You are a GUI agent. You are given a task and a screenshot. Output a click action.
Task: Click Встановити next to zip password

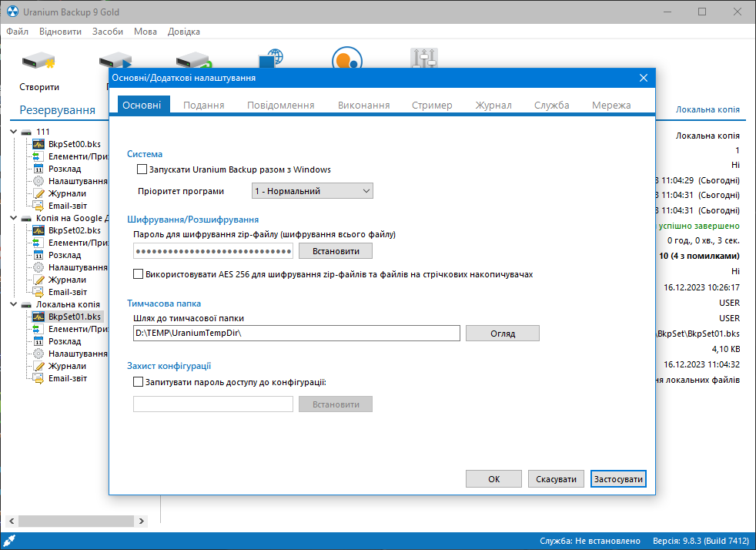pyautogui.click(x=336, y=251)
